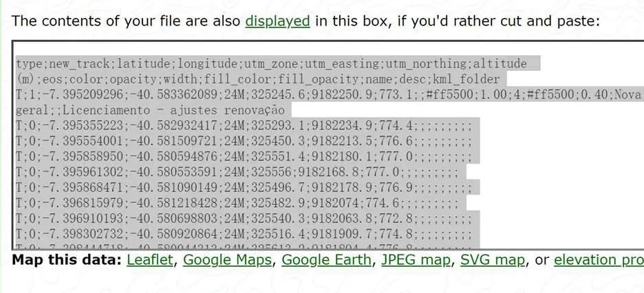Select the row containing latitude -7.395868471
This screenshot has height=293, width=644.
pos(244,188)
